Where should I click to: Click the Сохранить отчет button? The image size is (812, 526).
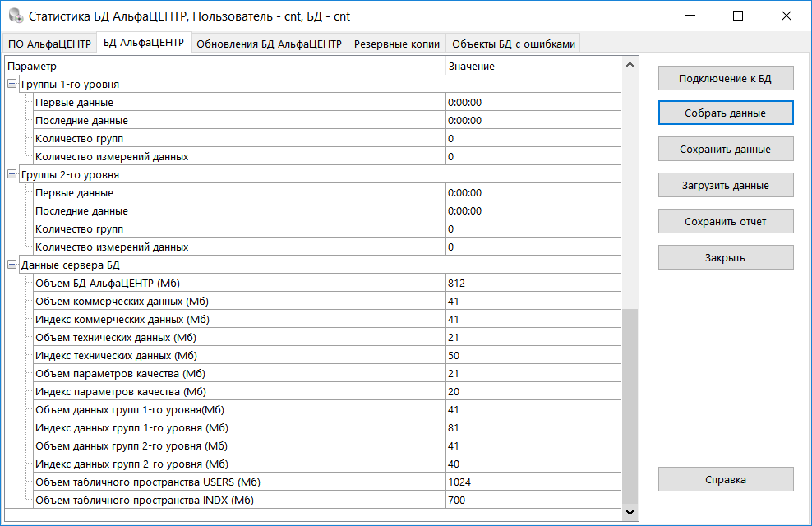pos(726,222)
